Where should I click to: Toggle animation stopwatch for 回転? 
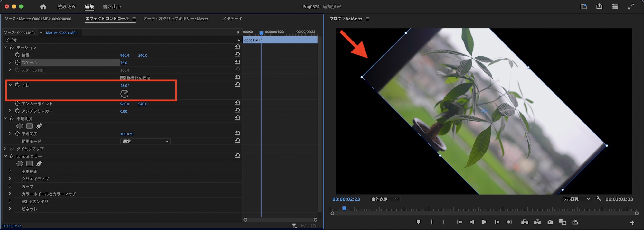click(x=17, y=85)
